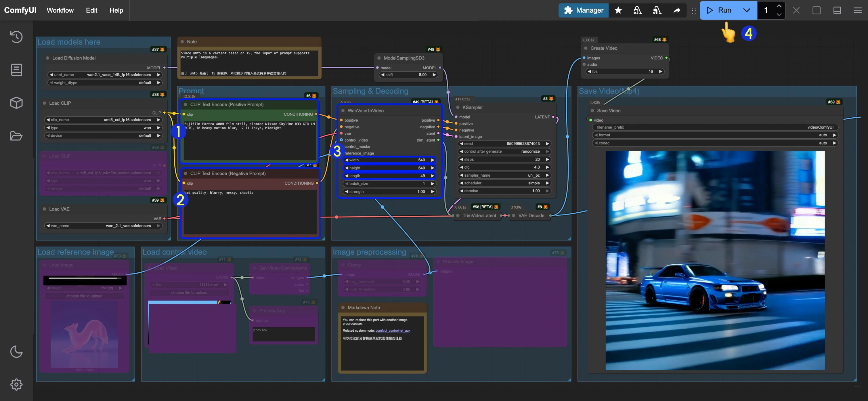Toggle dark theme moon icon

click(16, 352)
